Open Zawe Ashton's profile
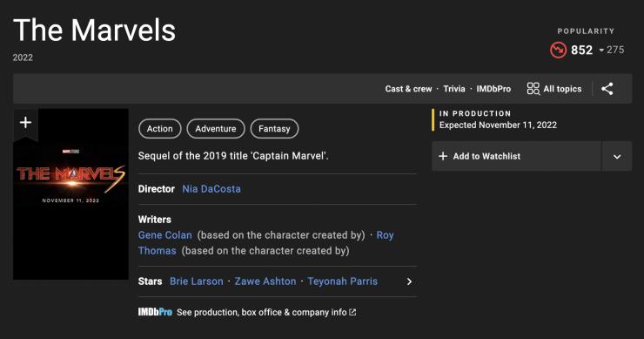The image size is (644, 339). coord(265,281)
